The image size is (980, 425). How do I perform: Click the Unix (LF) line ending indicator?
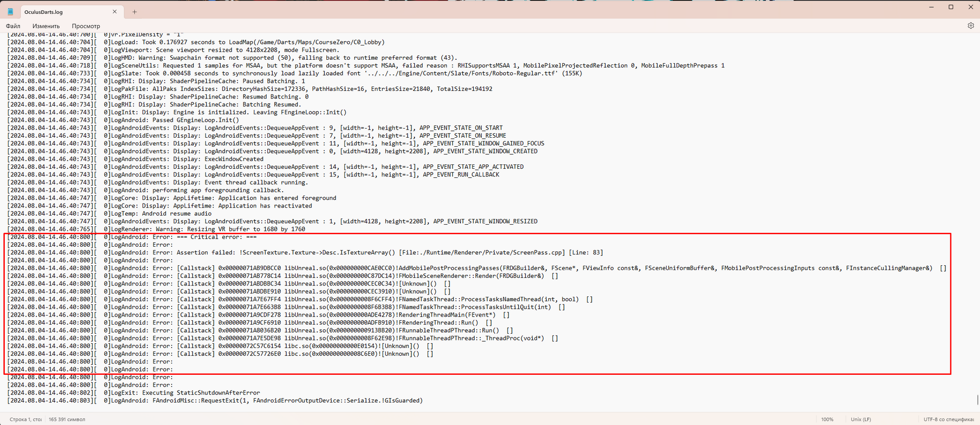click(861, 419)
